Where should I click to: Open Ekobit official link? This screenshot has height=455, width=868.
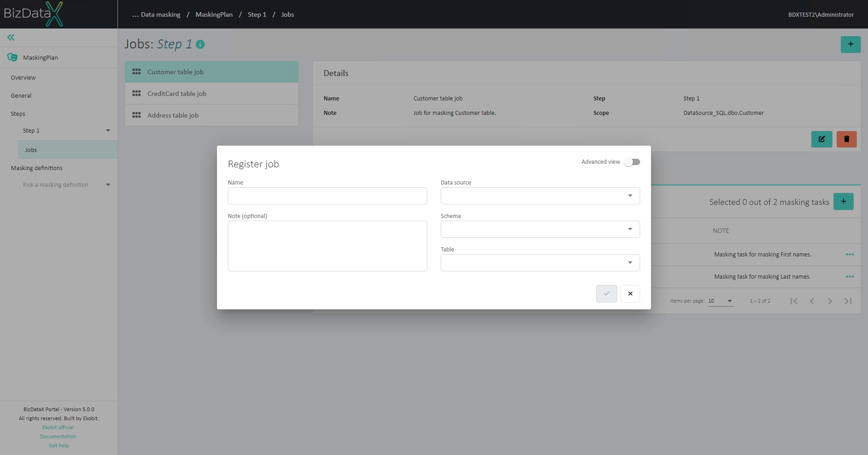(58, 427)
